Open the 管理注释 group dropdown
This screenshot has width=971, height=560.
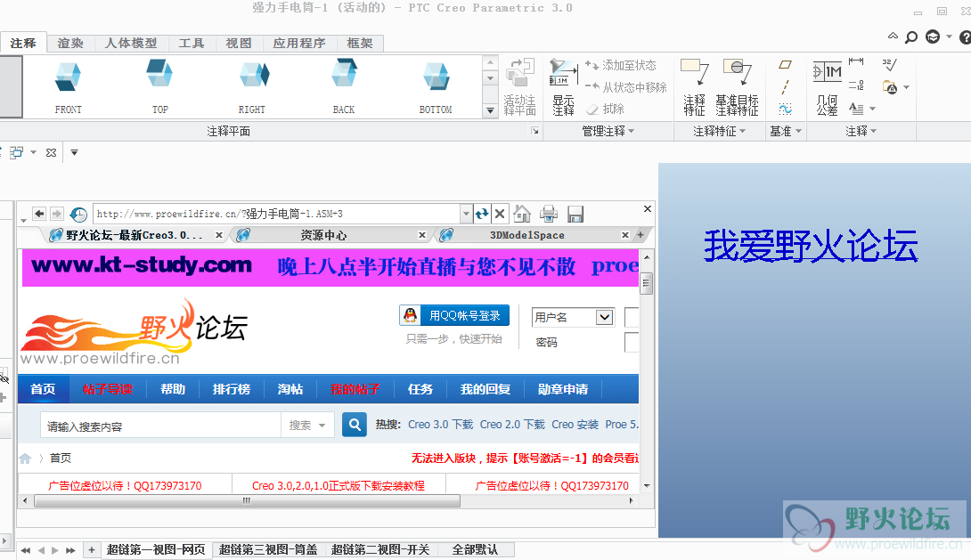coord(608,131)
